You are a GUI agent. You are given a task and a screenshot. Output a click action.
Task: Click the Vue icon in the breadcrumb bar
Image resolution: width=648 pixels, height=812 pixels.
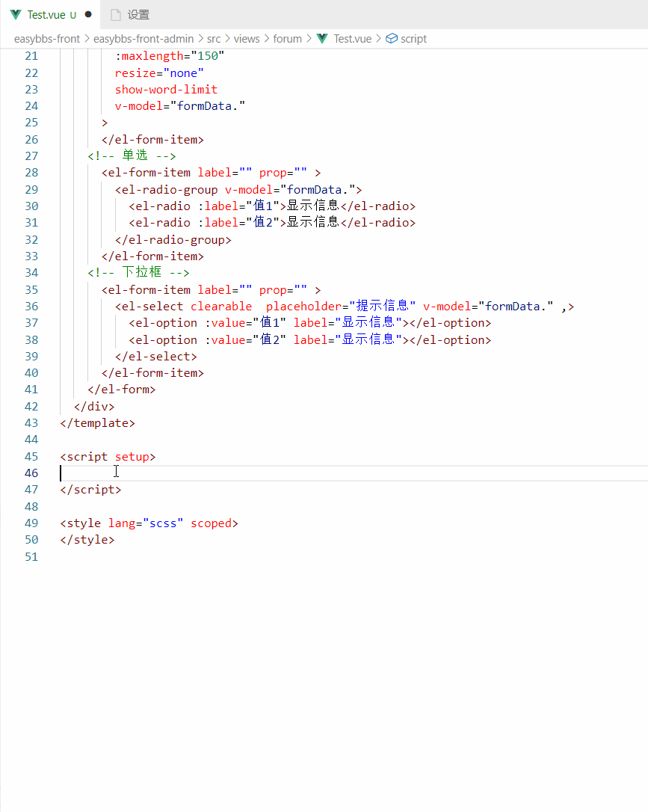(322, 39)
